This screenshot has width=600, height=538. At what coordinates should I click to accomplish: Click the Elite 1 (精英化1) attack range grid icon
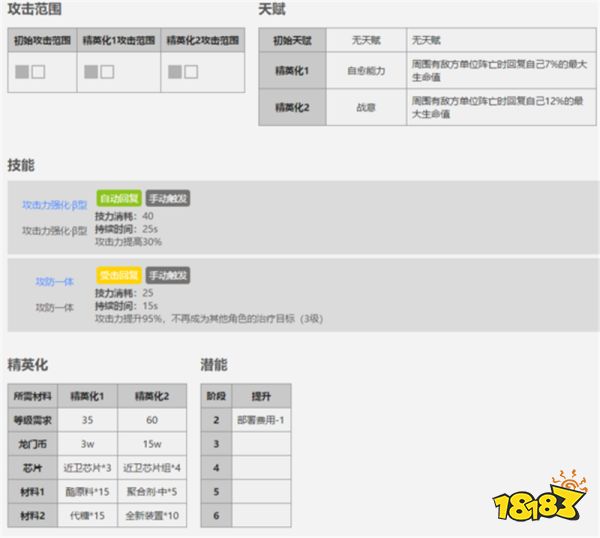[x=100, y=72]
